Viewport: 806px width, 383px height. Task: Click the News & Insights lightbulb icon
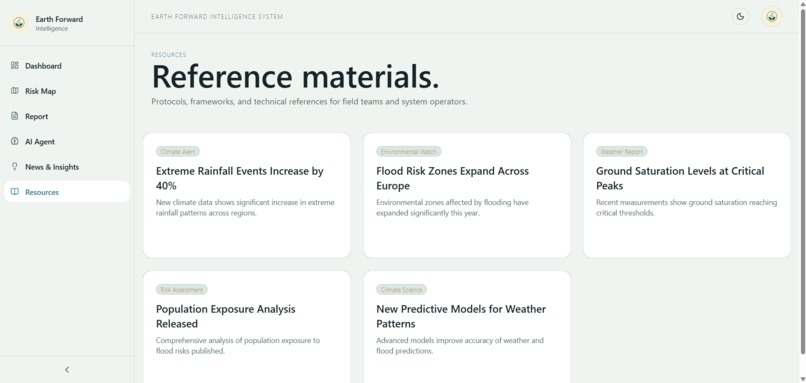point(14,167)
